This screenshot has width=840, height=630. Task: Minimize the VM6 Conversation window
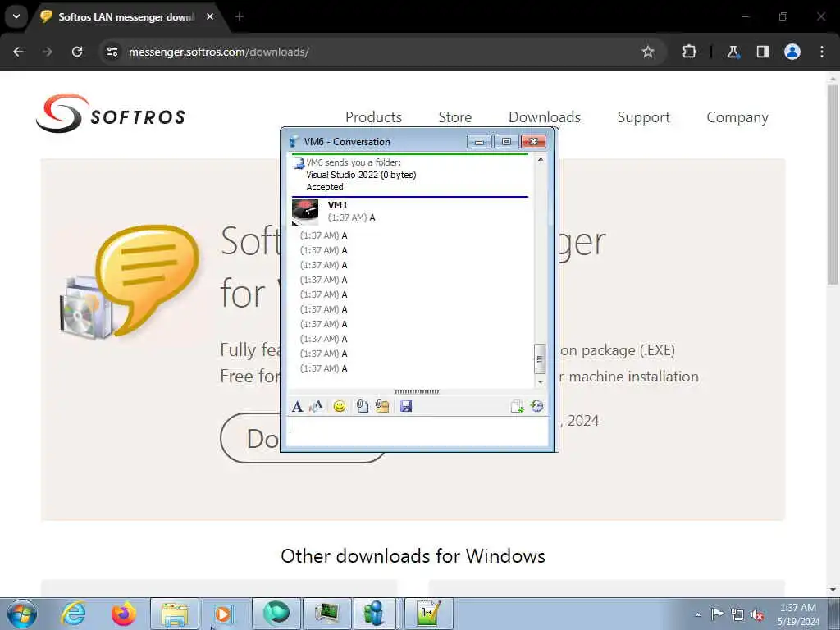[479, 141]
